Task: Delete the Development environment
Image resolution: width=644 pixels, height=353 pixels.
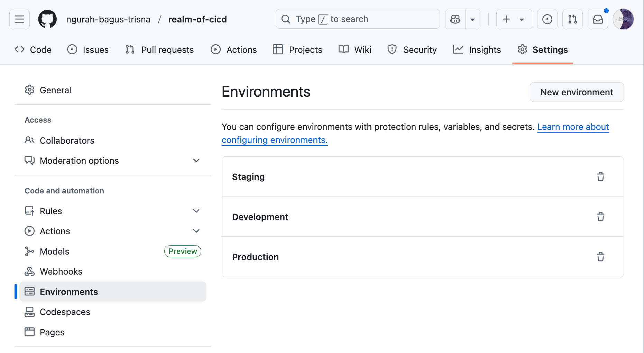Action: tap(600, 217)
